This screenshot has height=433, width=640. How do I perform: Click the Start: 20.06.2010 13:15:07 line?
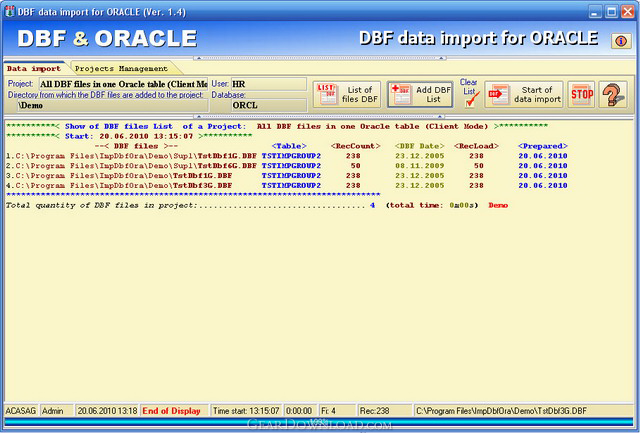coord(129,136)
